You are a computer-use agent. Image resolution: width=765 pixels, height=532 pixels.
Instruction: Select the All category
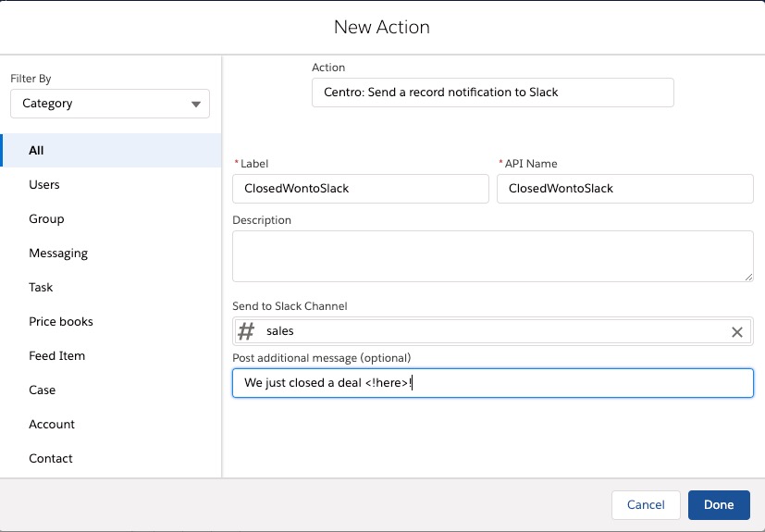coord(37,150)
